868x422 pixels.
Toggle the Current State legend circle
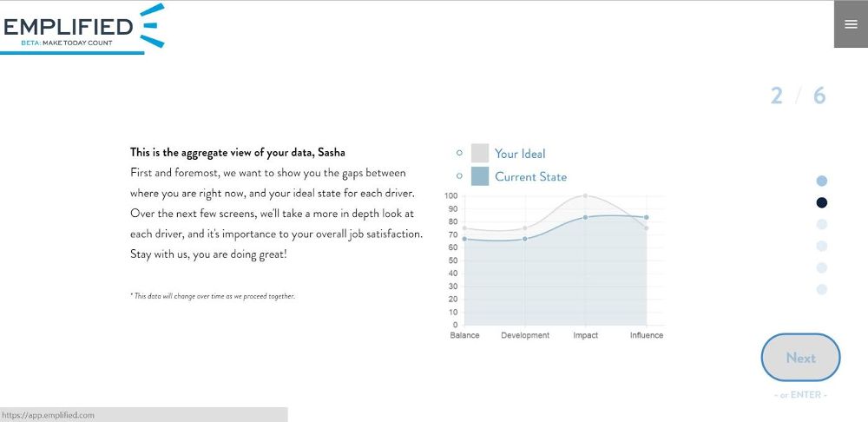click(x=459, y=176)
